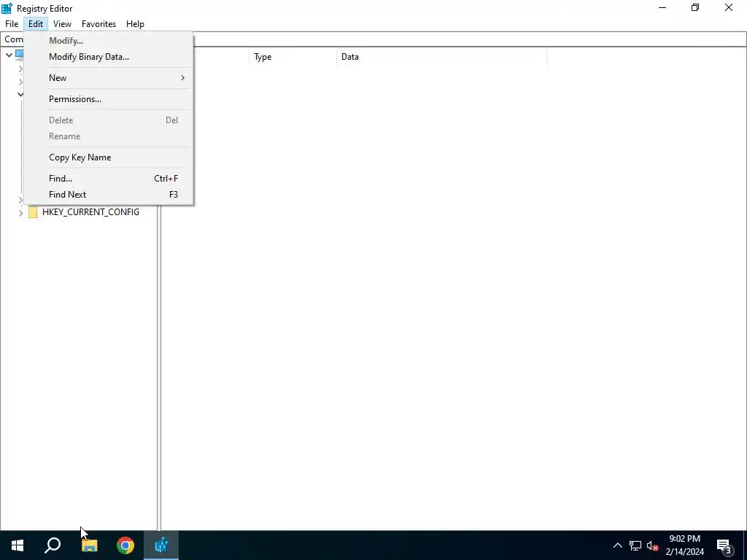
Task: Open the Windows Start menu
Action: (18, 545)
